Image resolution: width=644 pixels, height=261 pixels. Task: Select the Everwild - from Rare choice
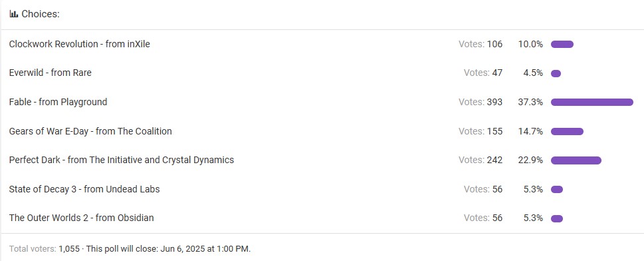(x=50, y=73)
